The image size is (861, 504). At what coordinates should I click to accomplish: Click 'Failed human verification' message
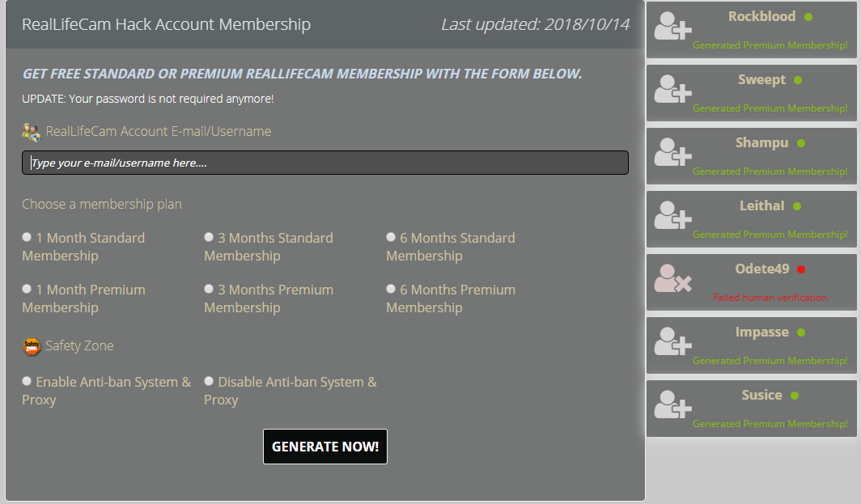point(770,298)
